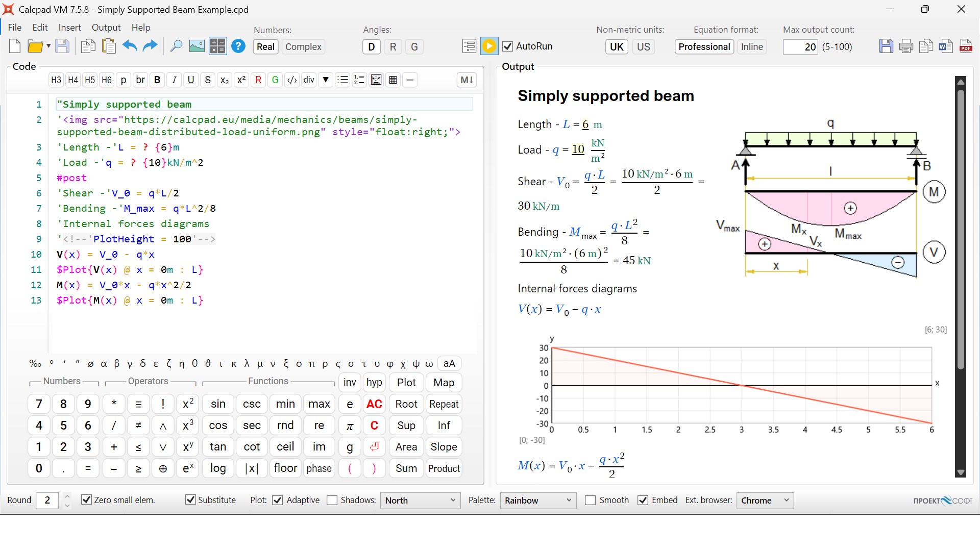Screen dimensions: 980x551
Task: Open the shadow direction North dropdown
Action: click(x=420, y=500)
